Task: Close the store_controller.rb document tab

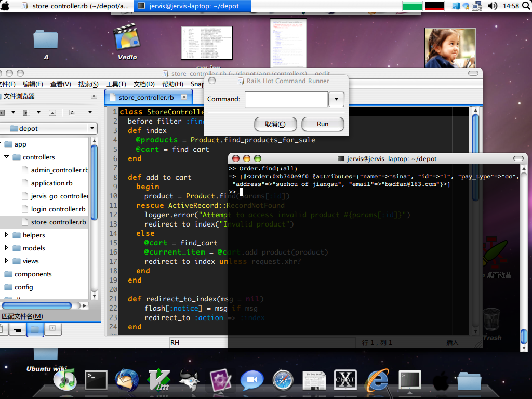Action: click(x=184, y=97)
